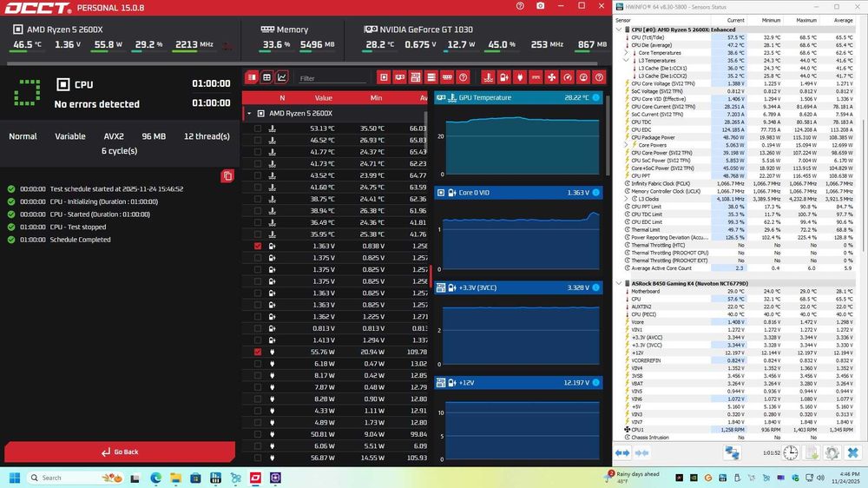The height and width of the screenshot is (488, 868).
Task: Filter sensors by CPU hardware icon
Action: coord(384,77)
